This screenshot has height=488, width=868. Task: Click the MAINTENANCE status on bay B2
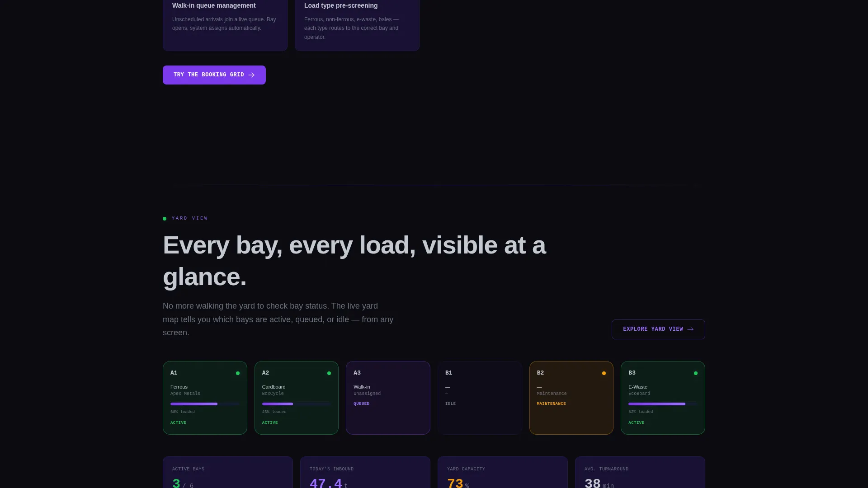click(552, 404)
